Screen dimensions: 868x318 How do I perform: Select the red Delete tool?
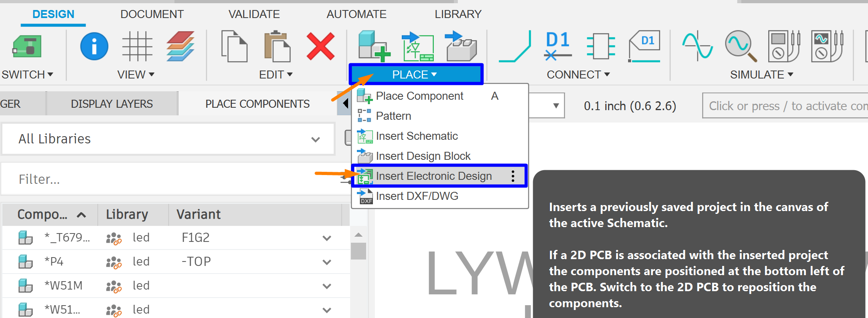[x=320, y=46]
